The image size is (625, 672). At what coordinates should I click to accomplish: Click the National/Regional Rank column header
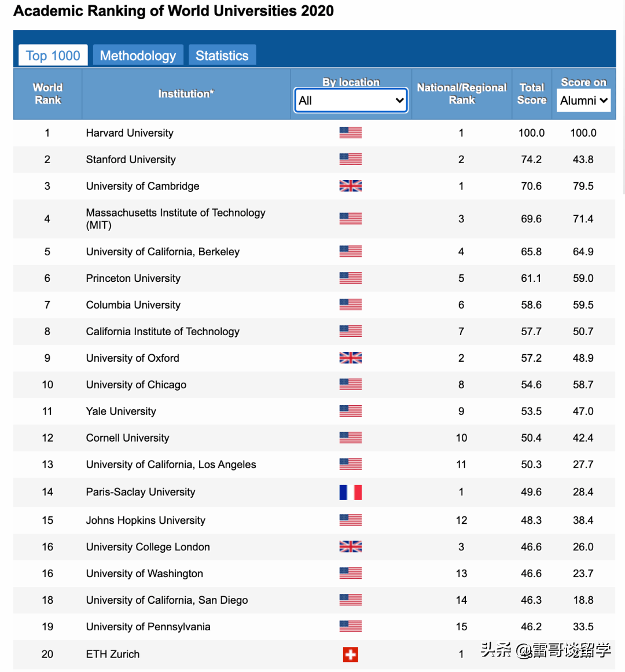[x=462, y=93]
